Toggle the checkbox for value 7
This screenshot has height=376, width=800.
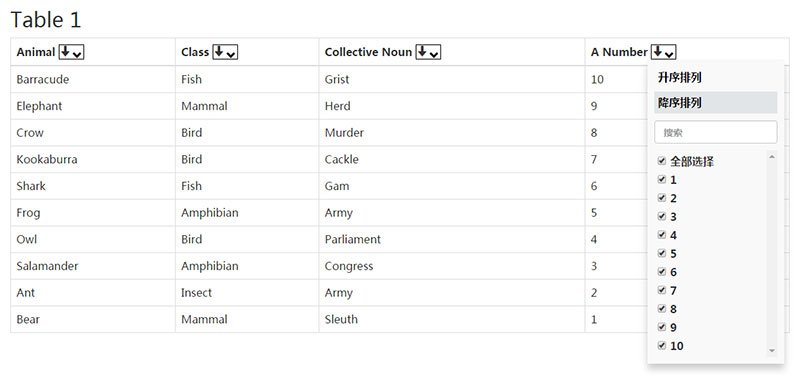click(x=662, y=290)
